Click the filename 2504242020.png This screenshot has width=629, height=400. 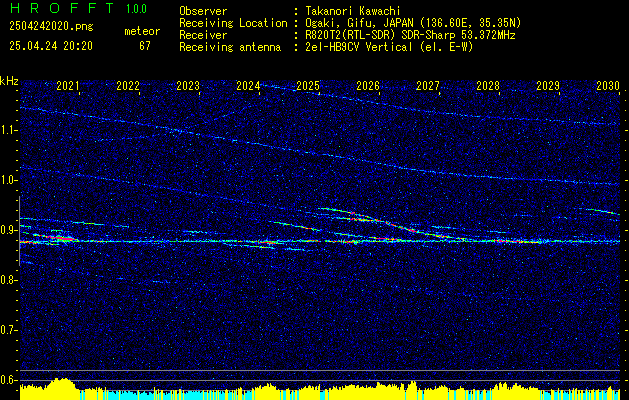click(51, 26)
